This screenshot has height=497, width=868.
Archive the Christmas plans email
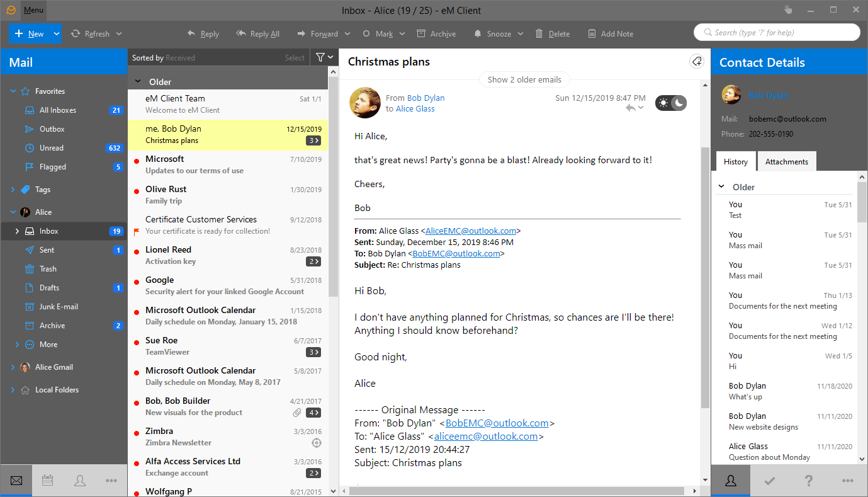436,33
